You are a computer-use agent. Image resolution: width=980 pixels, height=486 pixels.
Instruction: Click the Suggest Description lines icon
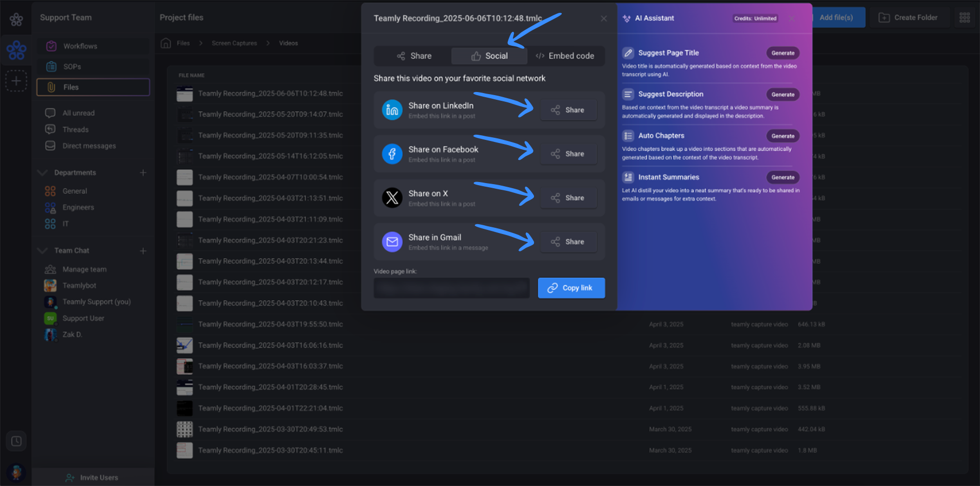[628, 94]
